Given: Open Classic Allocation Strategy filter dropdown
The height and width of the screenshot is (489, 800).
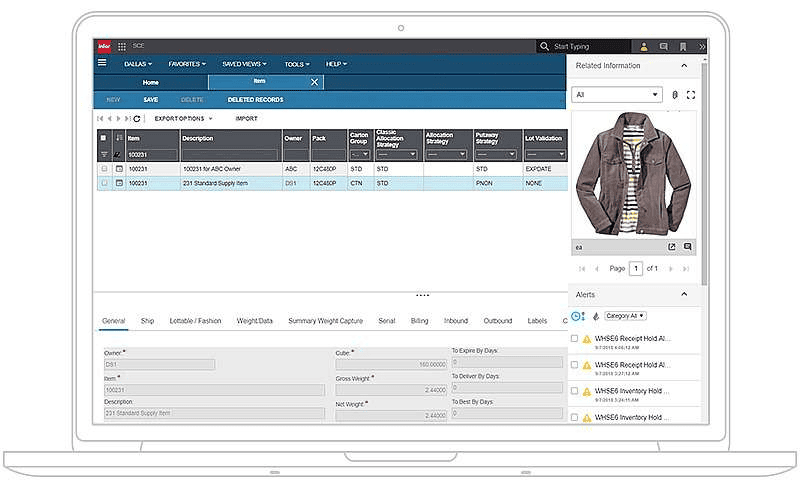Looking at the screenshot, I should [x=397, y=154].
